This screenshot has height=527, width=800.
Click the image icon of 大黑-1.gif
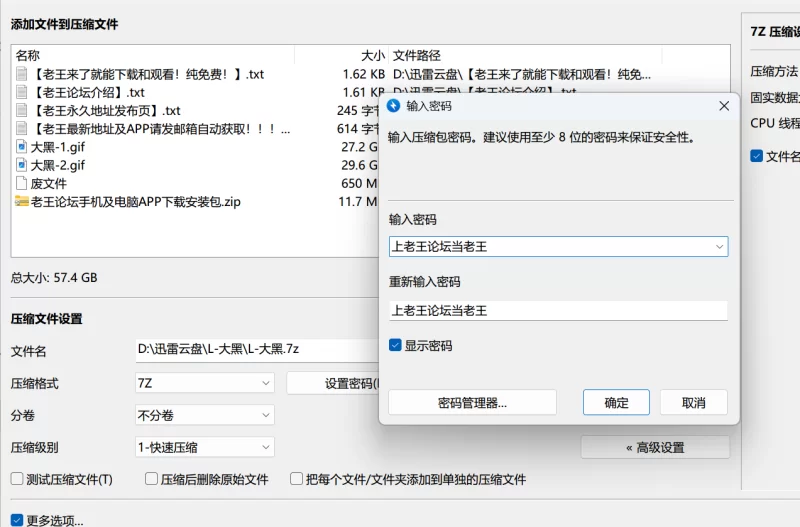(21, 147)
